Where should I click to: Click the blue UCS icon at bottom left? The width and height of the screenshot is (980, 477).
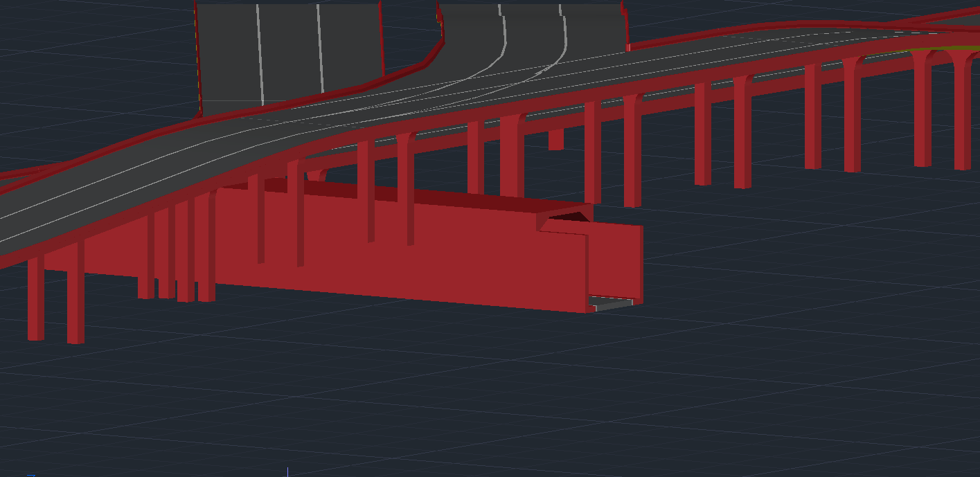(30, 475)
